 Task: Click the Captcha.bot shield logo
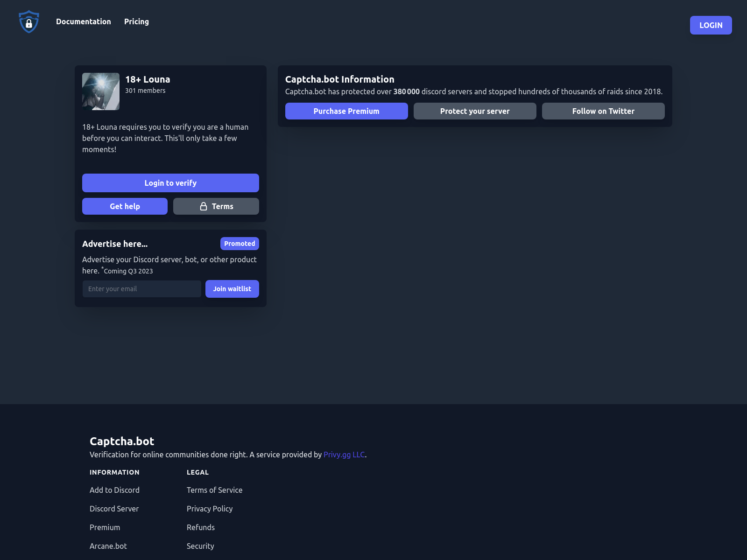(x=29, y=22)
